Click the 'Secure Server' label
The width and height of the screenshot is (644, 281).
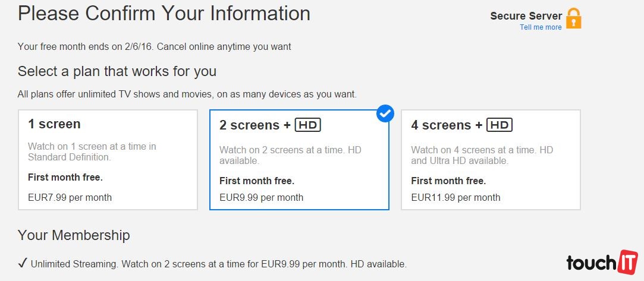point(526,16)
